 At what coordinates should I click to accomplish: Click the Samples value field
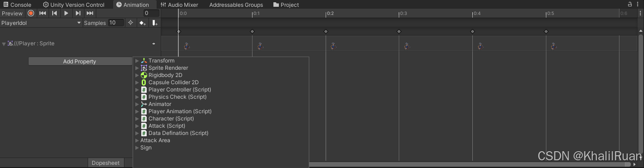pos(116,23)
